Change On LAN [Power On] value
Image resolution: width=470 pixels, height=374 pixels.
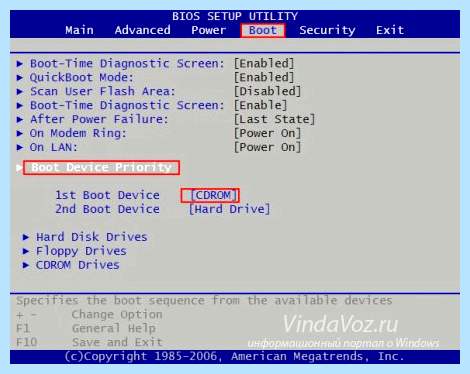267,147
